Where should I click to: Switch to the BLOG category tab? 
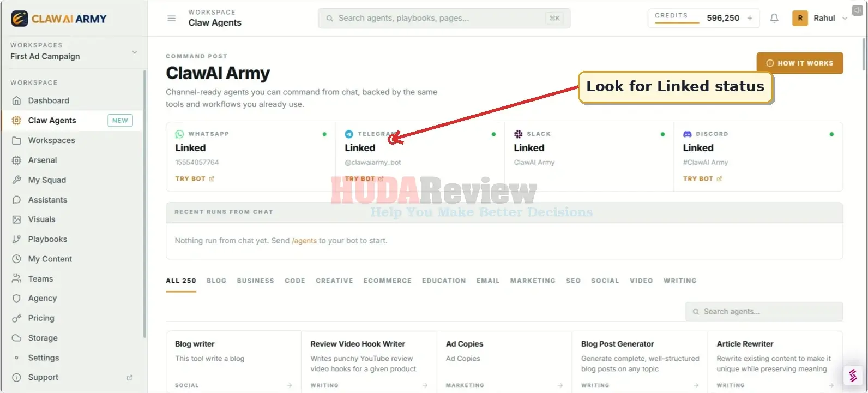coord(216,281)
